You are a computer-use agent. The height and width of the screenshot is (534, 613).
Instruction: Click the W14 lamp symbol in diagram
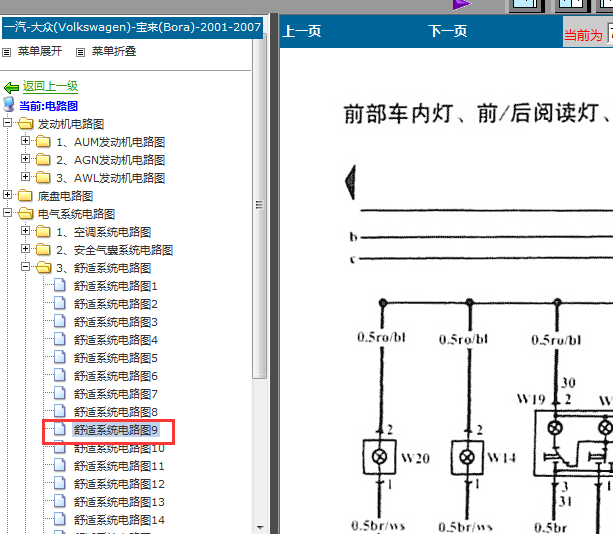click(467, 457)
